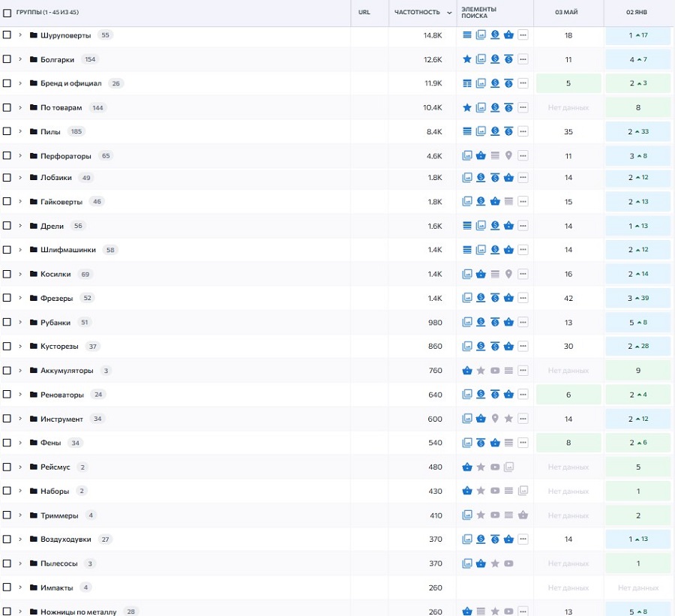Click the map pin icon in the Инструмент row
This screenshot has height=616, width=675.
coord(494,419)
